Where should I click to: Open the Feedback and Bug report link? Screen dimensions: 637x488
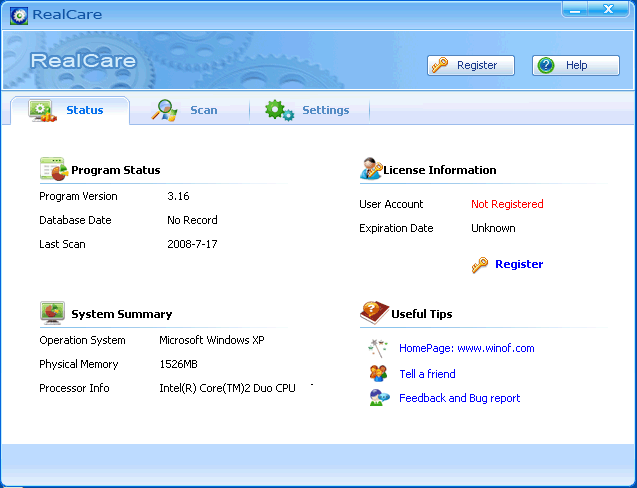pos(459,398)
